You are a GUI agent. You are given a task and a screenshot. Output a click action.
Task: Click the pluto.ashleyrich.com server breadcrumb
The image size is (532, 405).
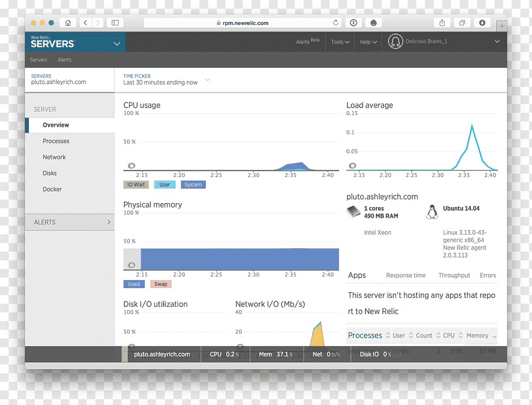click(58, 82)
